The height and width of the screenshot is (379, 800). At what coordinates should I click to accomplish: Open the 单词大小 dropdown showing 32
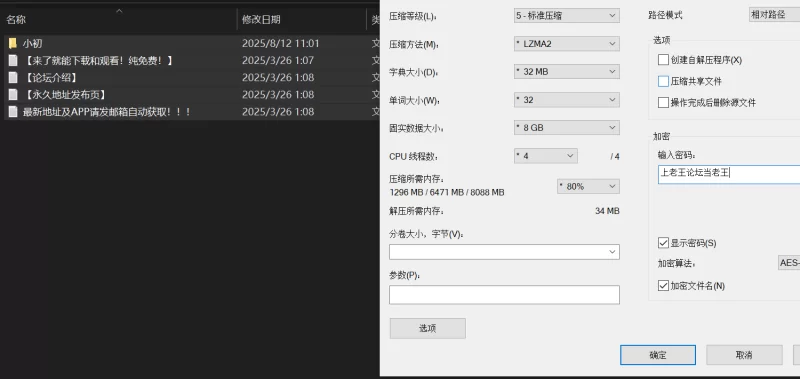567,100
